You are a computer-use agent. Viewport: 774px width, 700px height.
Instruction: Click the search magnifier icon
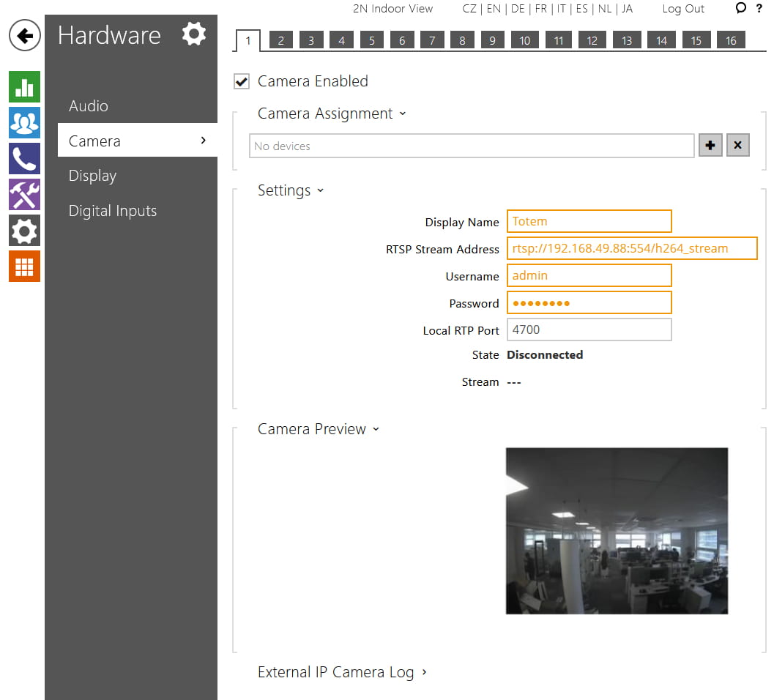(x=740, y=8)
